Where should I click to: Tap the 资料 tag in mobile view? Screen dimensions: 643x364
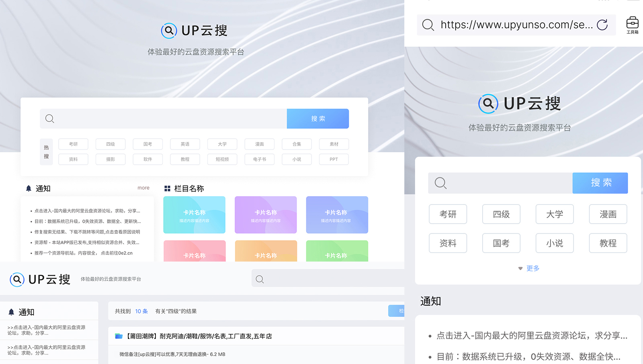pos(448,243)
